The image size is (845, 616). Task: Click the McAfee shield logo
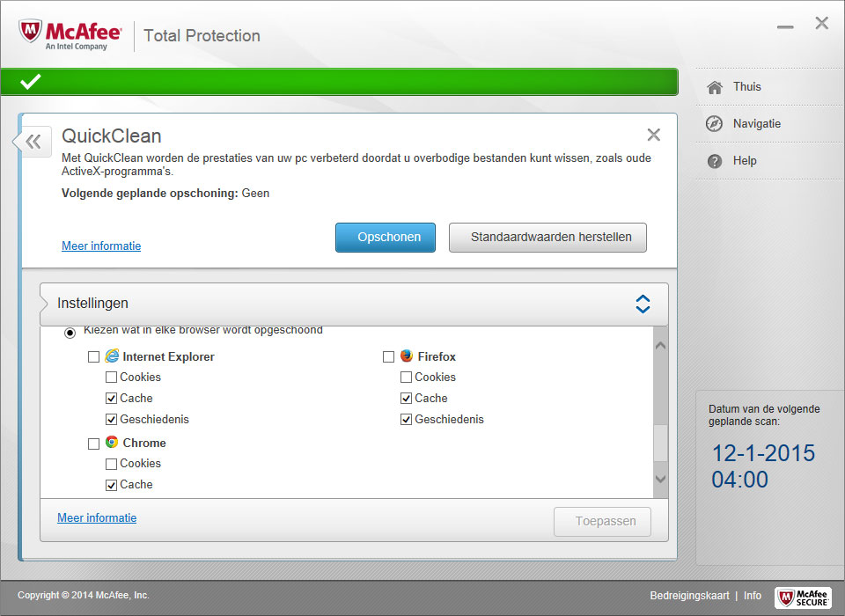30,32
